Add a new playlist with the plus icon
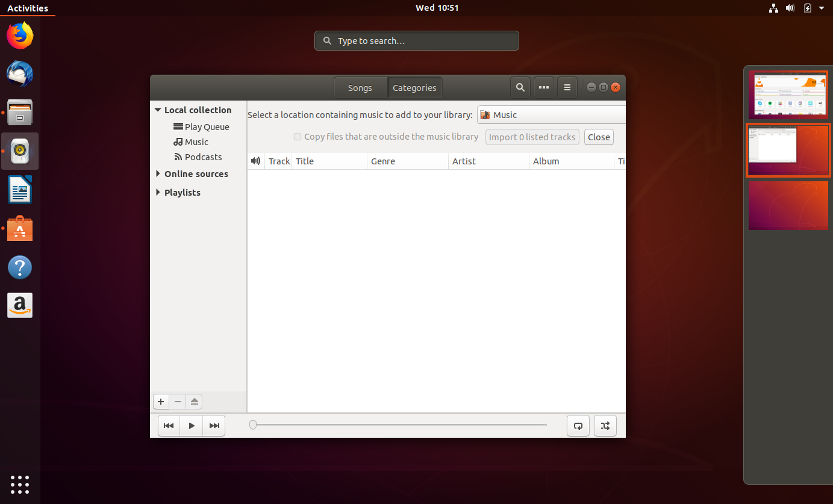833x504 pixels. click(x=161, y=402)
